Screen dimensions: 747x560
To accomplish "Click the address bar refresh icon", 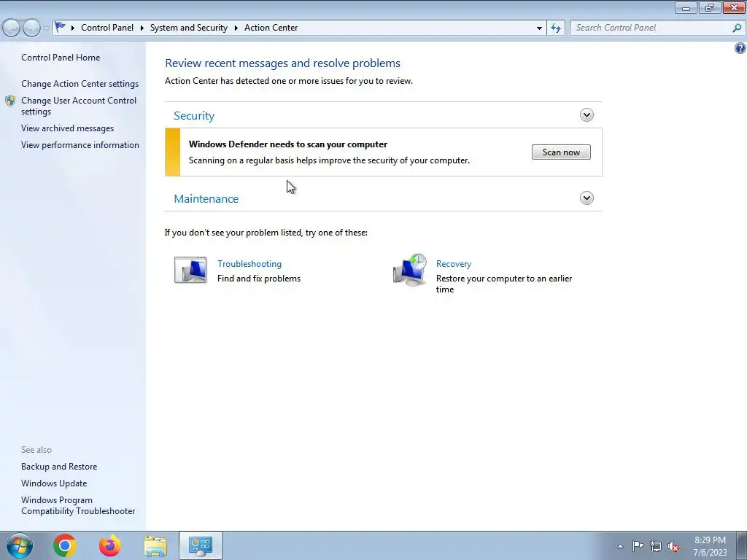I will pos(556,28).
